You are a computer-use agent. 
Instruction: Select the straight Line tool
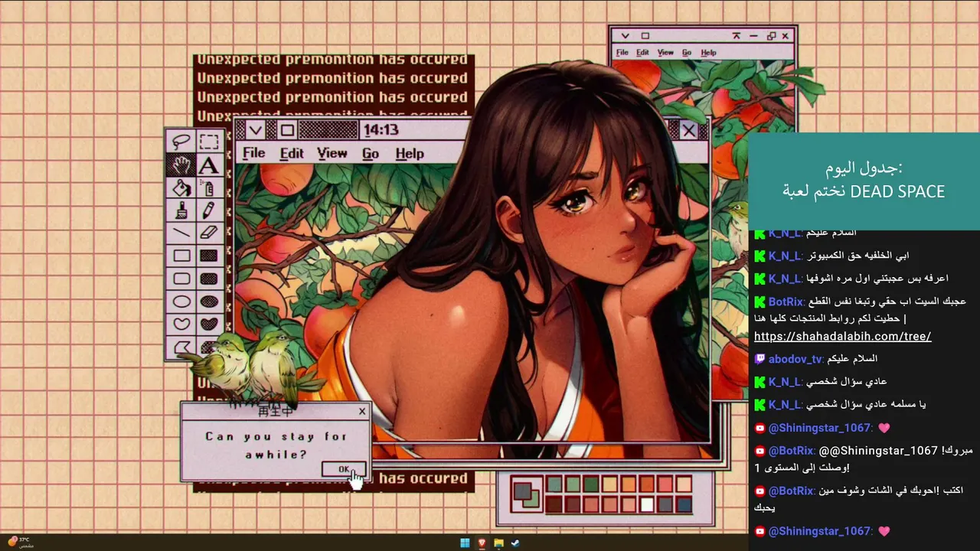point(181,233)
